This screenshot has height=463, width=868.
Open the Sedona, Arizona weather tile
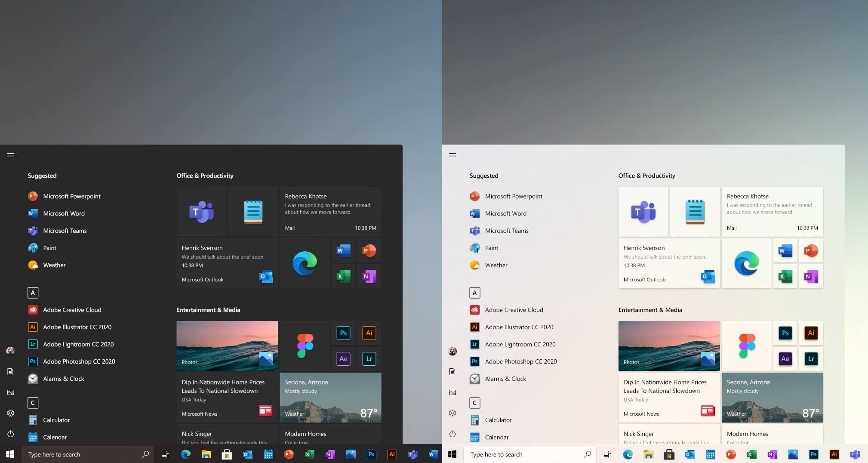pyautogui.click(x=330, y=397)
